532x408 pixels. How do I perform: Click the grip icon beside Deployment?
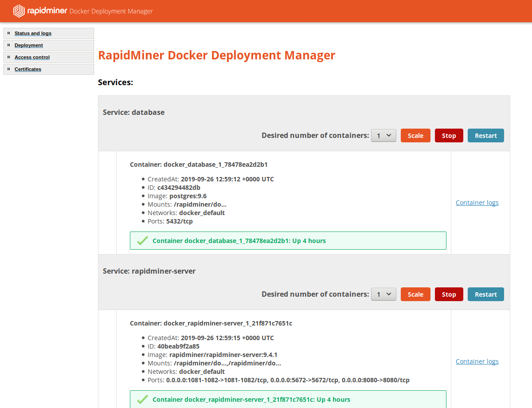pyautogui.click(x=8, y=45)
